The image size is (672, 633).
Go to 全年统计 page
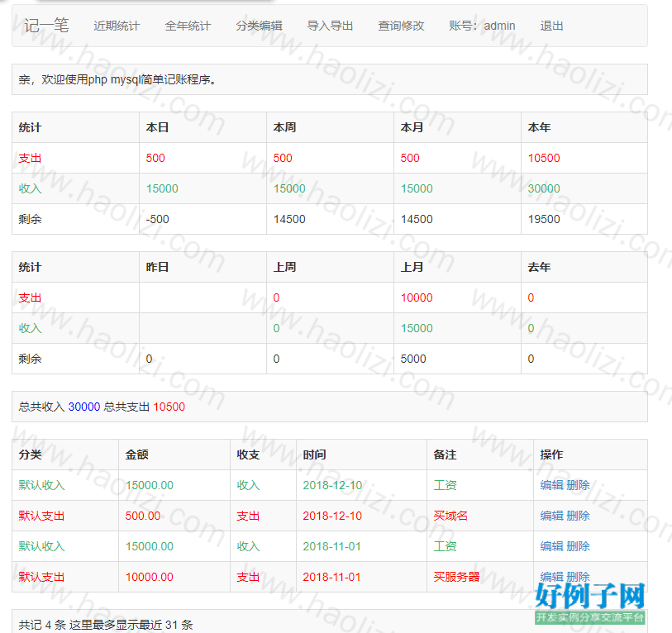click(188, 26)
